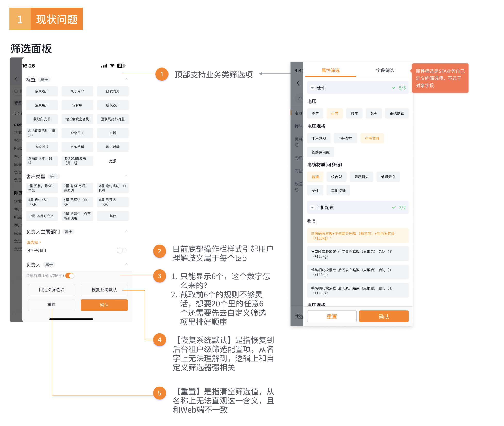Click the search icon in left phone background
The image size is (504, 426).
click(16, 91)
